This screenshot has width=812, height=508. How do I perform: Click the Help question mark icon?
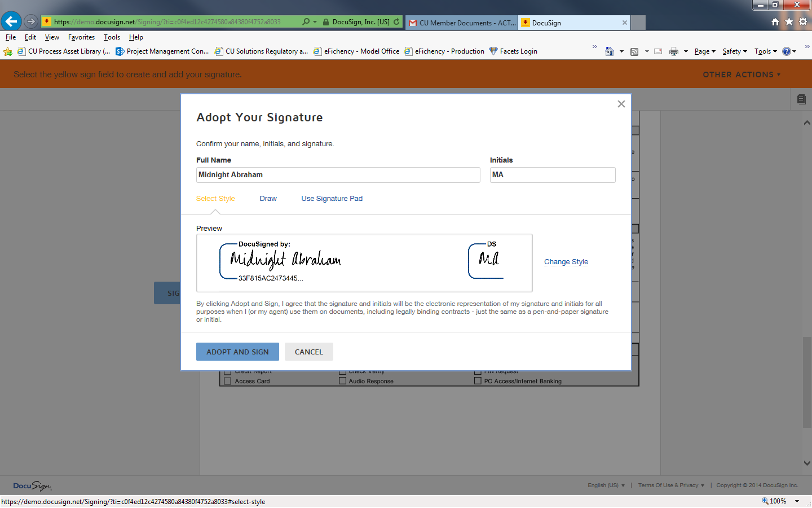787,51
